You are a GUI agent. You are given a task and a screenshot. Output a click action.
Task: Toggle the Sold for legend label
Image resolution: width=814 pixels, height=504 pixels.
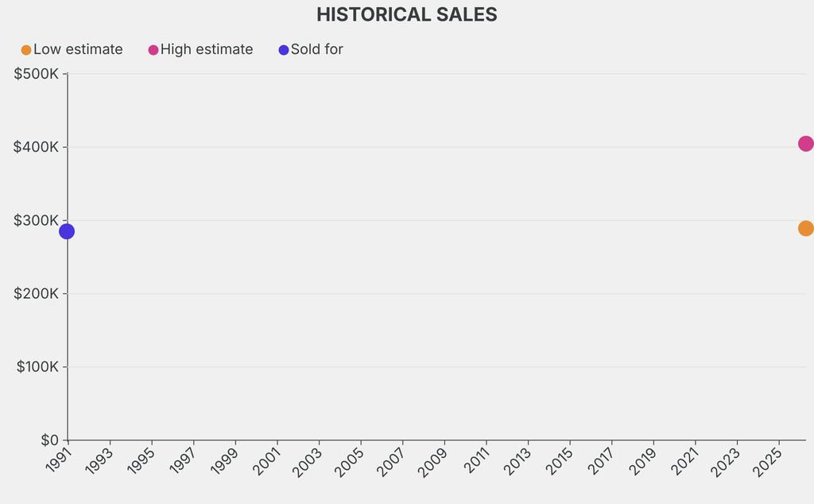click(317, 49)
